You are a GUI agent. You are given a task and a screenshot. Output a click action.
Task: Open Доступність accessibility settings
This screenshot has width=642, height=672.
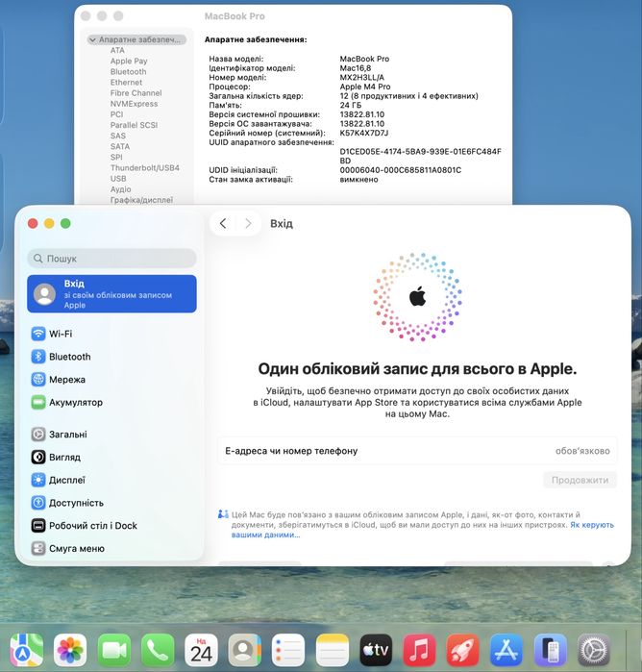[111, 503]
